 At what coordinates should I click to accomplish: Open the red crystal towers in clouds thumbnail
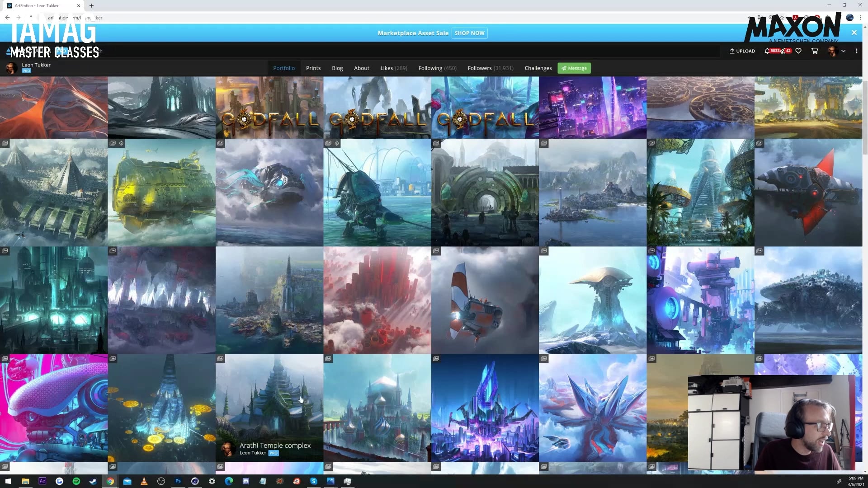377,300
